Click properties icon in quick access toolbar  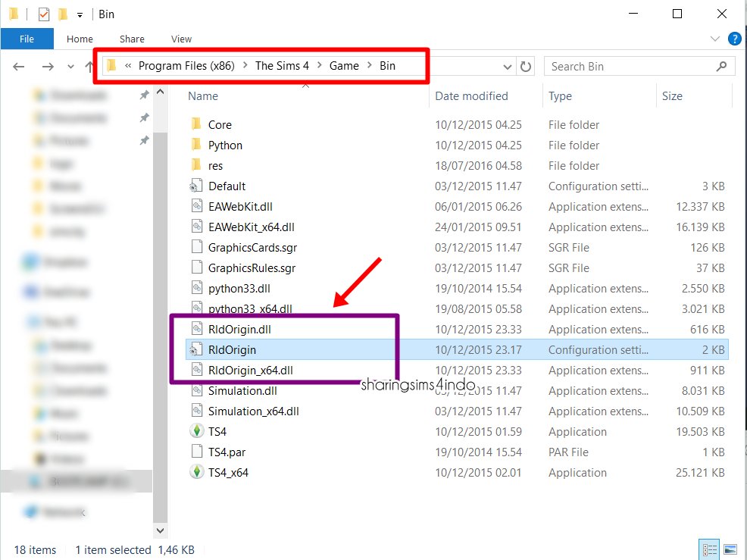pyautogui.click(x=44, y=14)
